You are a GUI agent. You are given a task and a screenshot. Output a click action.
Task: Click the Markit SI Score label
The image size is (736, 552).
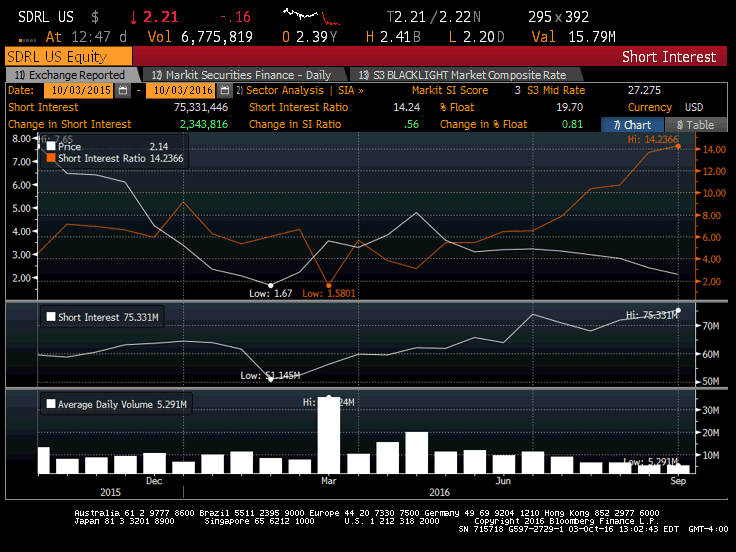450,90
